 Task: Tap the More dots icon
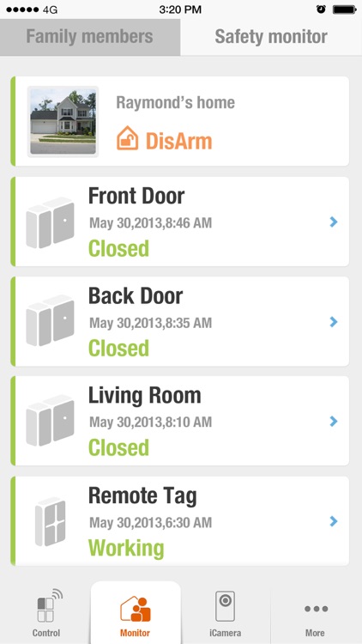click(316, 609)
